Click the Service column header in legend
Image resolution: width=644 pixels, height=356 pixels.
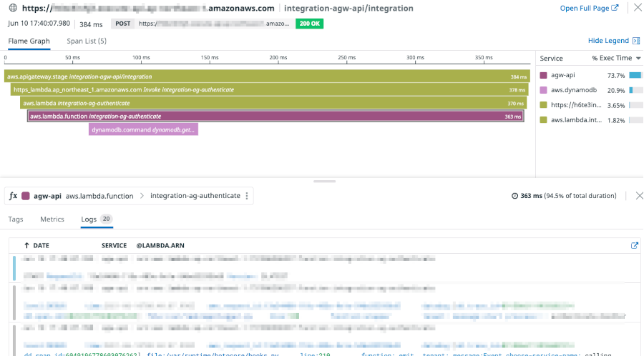pyautogui.click(x=551, y=58)
